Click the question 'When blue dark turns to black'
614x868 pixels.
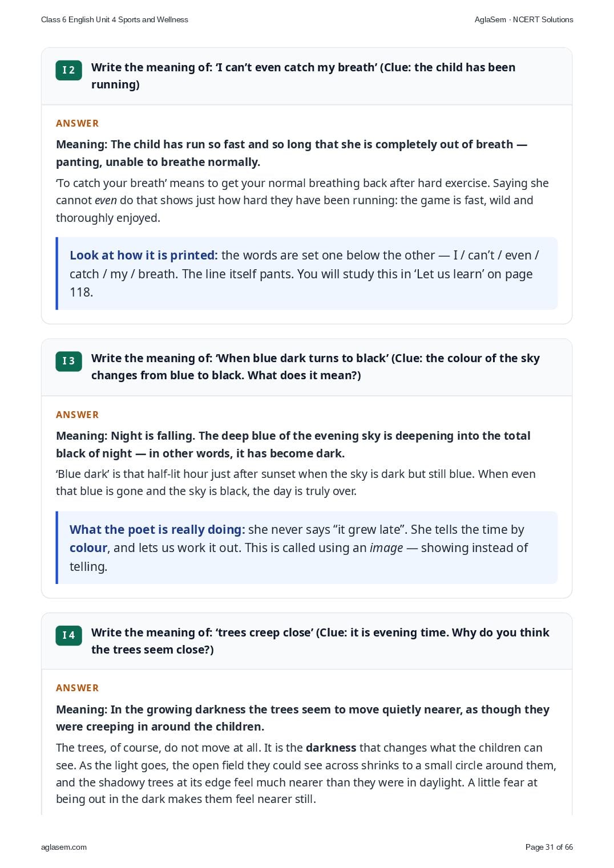click(x=316, y=367)
